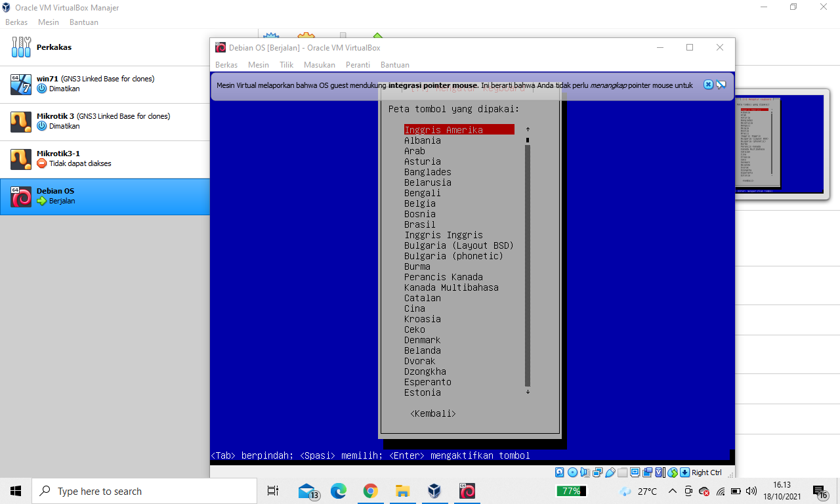Image resolution: width=840 pixels, height=504 pixels.
Task: Select Kroasia keymap
Action: pyautogui.click(x=423, y=319)
